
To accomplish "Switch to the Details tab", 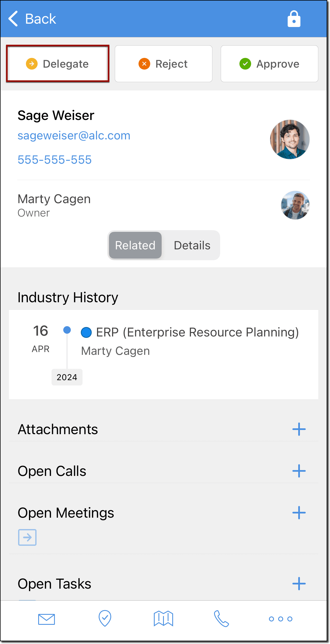I will [192, 245].
